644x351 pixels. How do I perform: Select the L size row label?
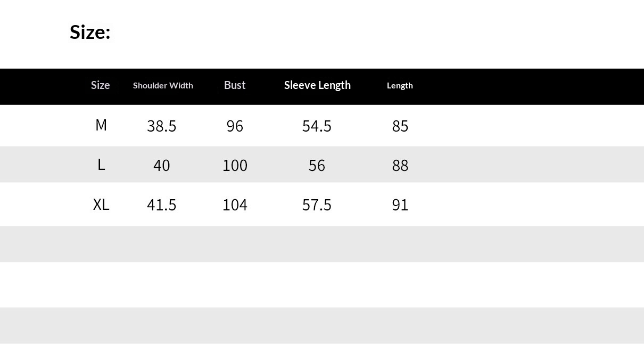[101, 165]
